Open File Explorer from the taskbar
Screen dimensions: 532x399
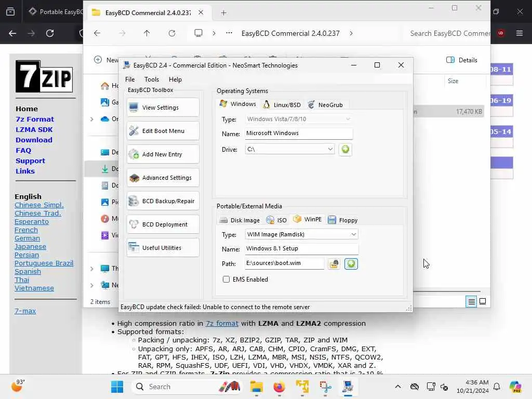coord(256,387)
